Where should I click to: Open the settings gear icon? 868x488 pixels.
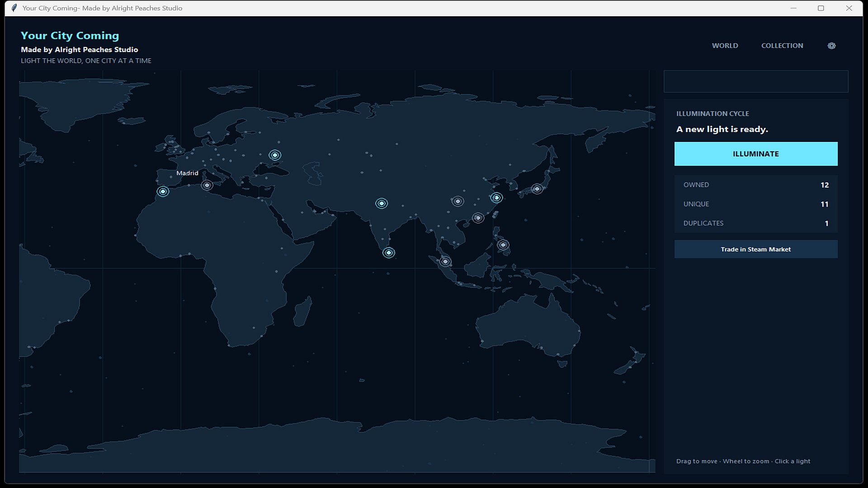point(831,46)
